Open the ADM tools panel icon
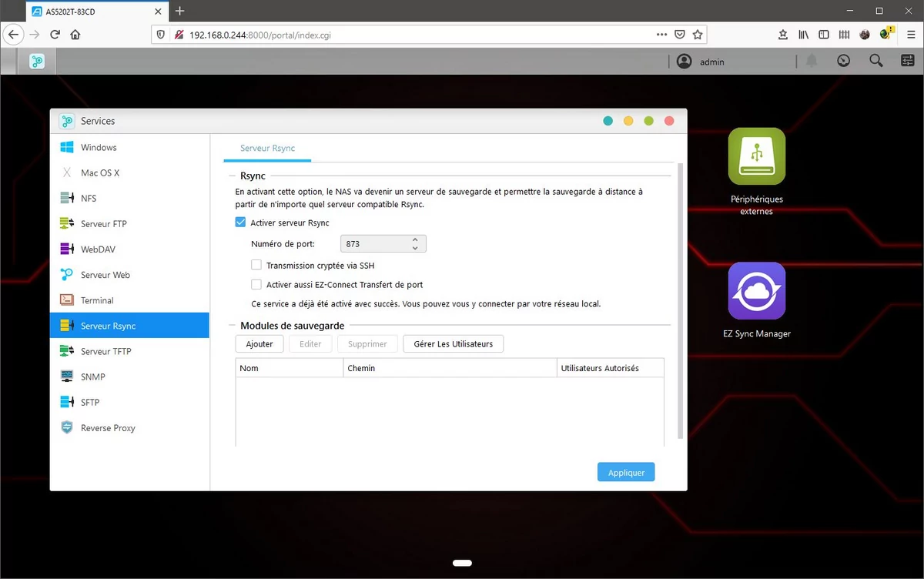The height and width of the screenshot is (579, 924). 908,61
